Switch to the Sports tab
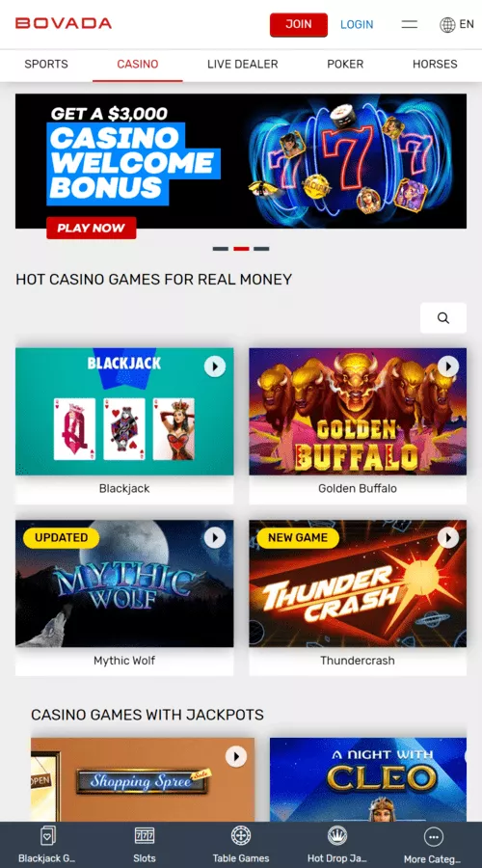The image size is (482, 868). pos(46,65)
